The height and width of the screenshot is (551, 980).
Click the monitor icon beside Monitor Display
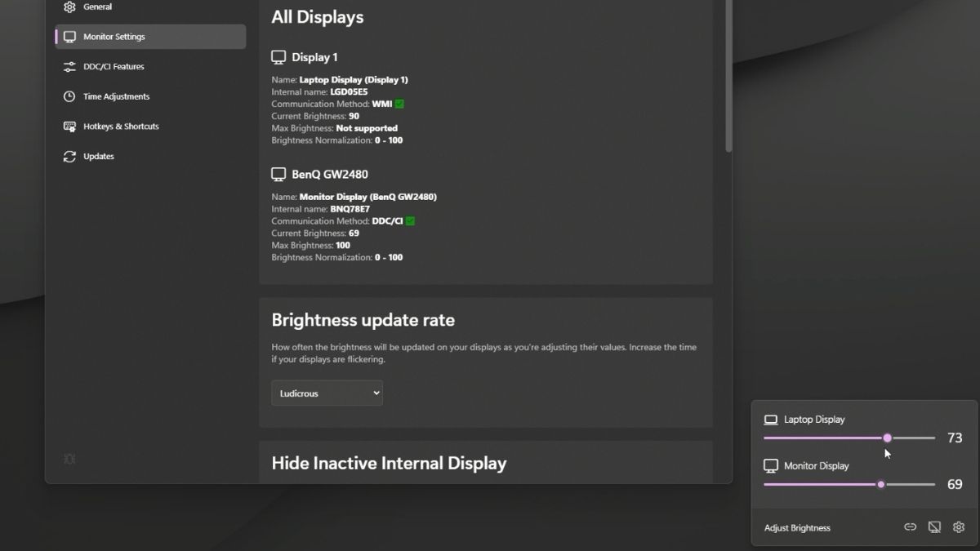point(770,465)
